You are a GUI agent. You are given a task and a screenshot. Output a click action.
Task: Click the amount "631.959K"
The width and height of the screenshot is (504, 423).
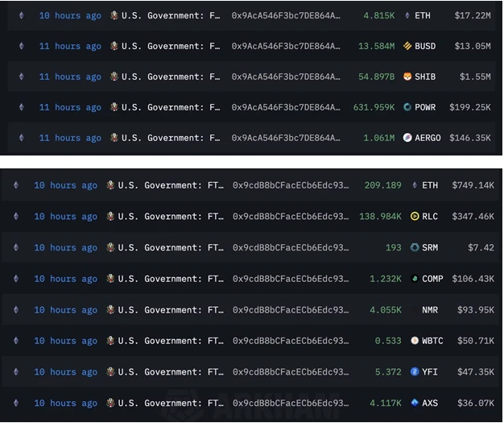(374, 107)
